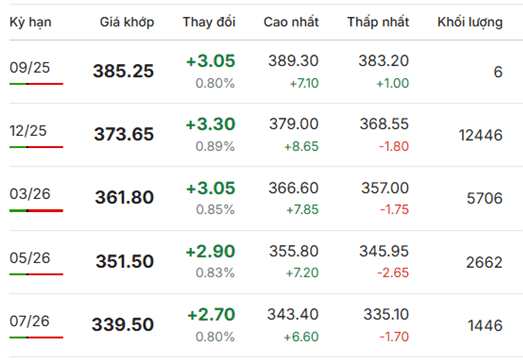Select the lowest price 345.95
Image resolution: width=523 pixels, height=362 pixels.
point(384,251)
